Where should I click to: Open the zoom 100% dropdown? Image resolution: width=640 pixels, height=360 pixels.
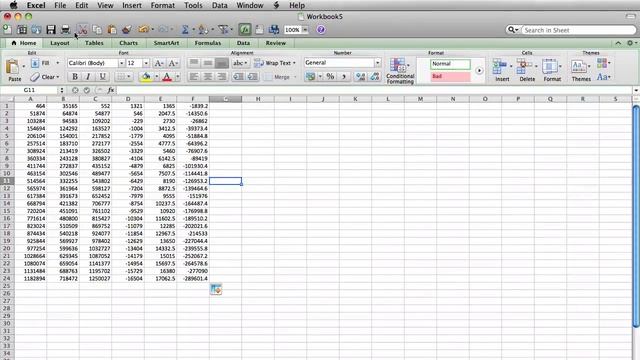[305, 30]
